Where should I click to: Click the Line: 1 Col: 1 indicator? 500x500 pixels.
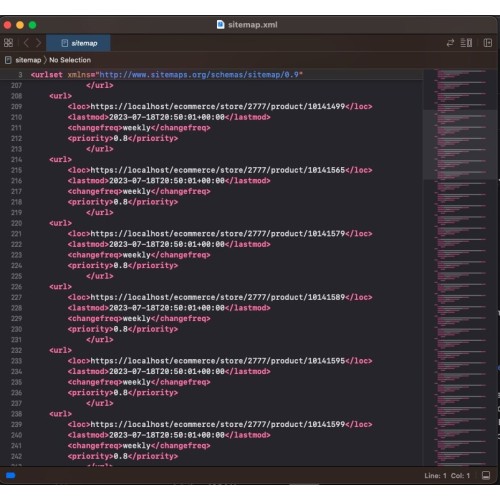click(x=447, y=476)
